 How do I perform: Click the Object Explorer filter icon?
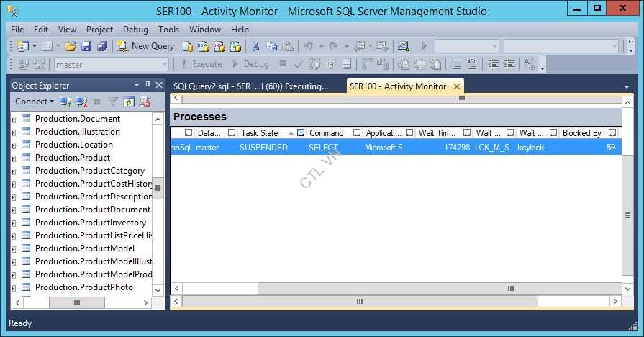point(113,102)
